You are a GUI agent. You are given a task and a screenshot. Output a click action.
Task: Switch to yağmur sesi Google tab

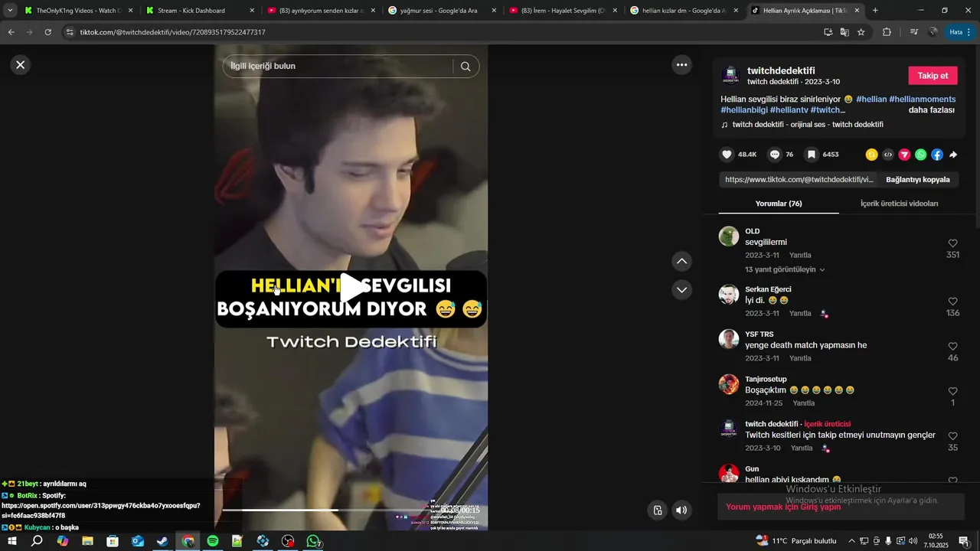tap(442, 11)
